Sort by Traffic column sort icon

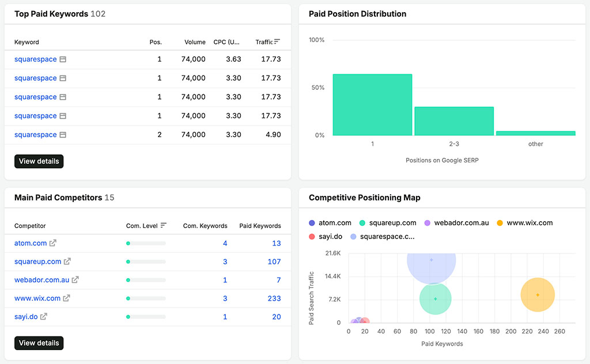(277, 41)
